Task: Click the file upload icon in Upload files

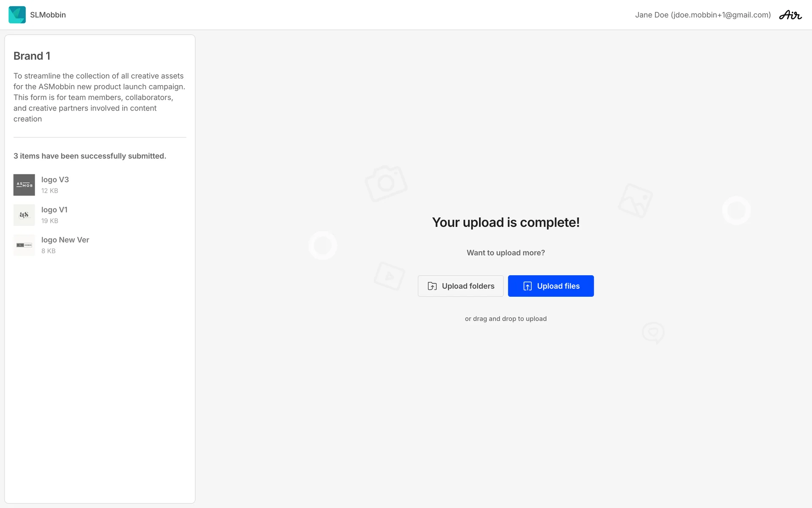Action: click(527, 286)
